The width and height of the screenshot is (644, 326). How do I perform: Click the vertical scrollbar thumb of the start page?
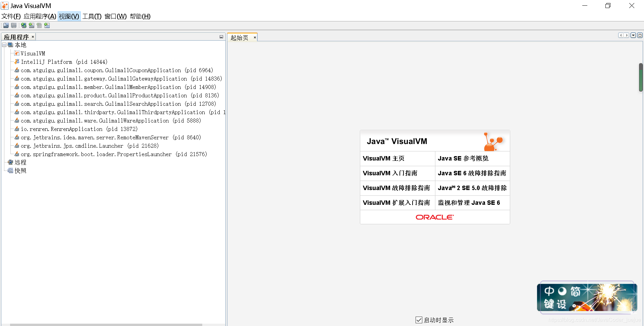tap(641, 78)
